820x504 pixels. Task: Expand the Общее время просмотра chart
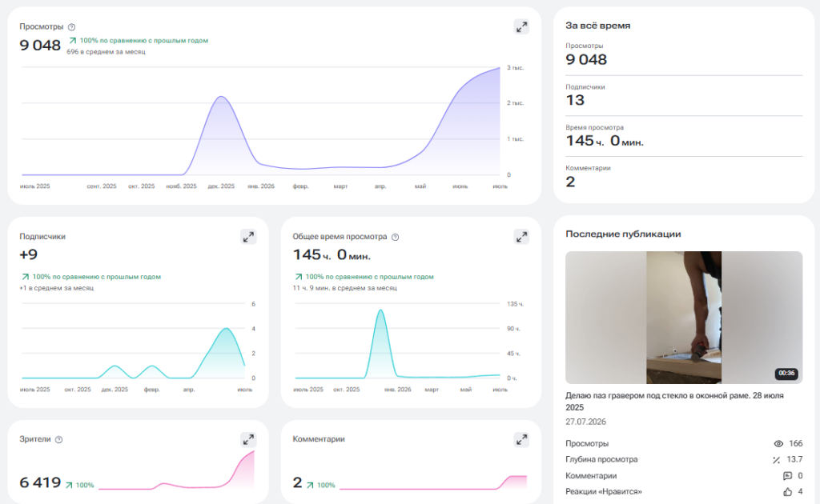[x=521, y=237]
